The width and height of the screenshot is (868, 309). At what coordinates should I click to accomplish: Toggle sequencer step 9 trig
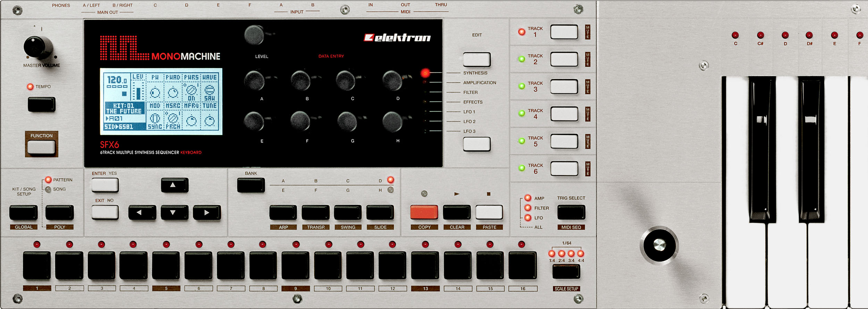pos(295,266)
